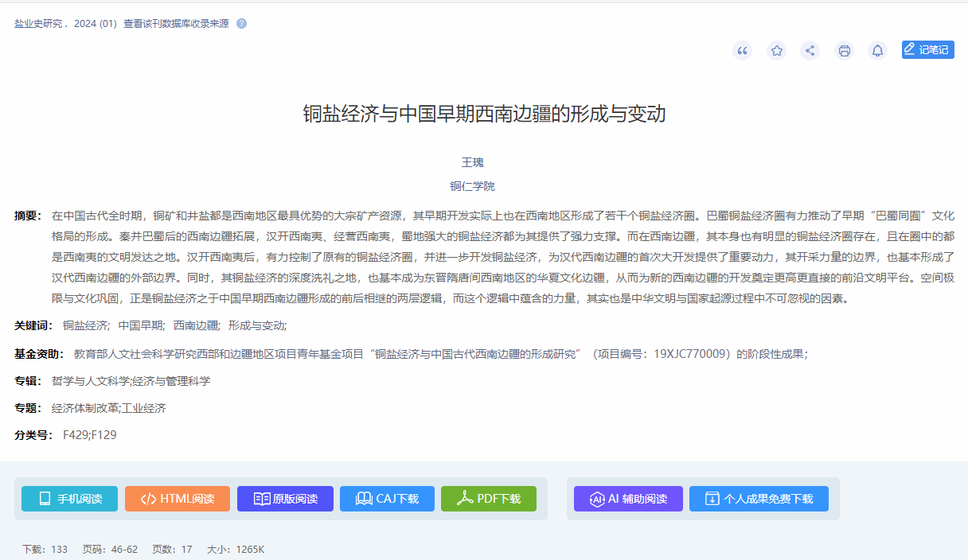
Task: Click the quote citation icon
Action: (x=742, y=51)
